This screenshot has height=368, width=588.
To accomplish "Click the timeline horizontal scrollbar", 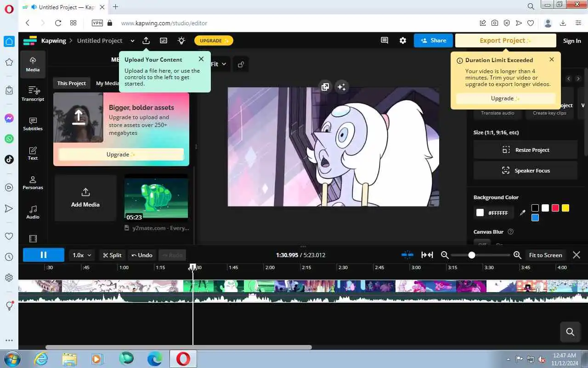I will click(179, 347).
